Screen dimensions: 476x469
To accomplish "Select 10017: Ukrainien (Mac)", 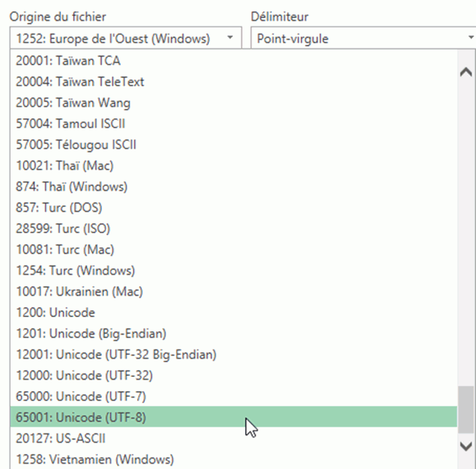I will pos(79,292).
